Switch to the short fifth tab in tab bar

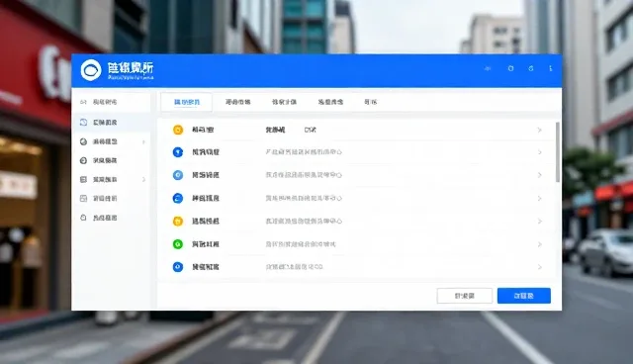click(x=370, y=102)
